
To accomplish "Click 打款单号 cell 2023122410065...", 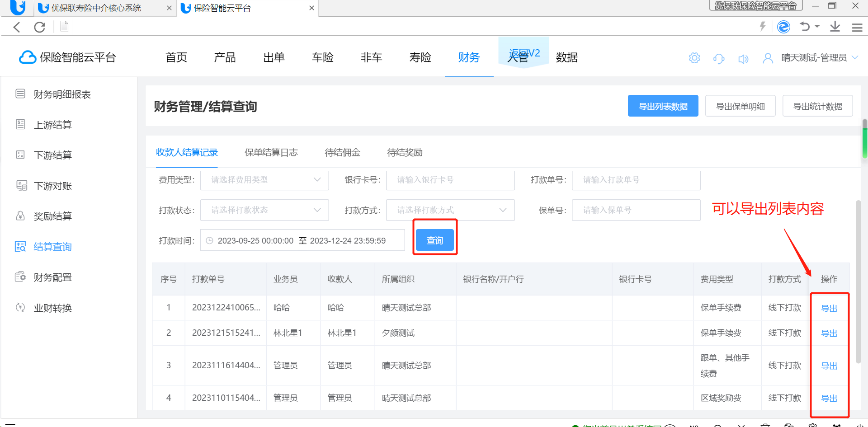I will (226, 308).
